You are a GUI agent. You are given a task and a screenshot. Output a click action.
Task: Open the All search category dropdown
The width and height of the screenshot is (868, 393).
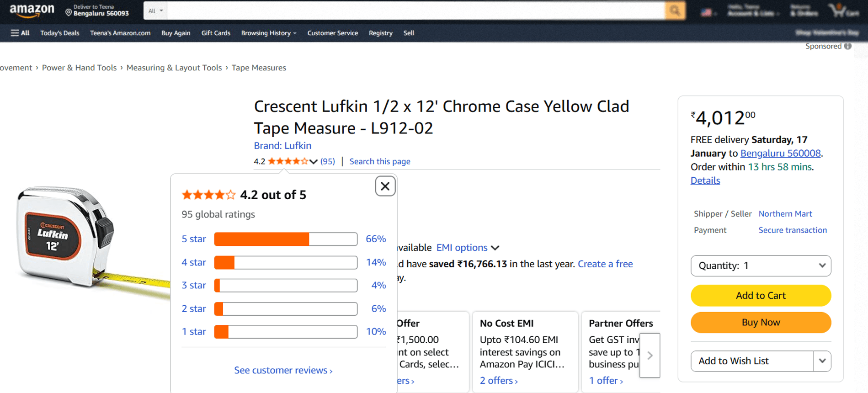click(x=155, y=11)
